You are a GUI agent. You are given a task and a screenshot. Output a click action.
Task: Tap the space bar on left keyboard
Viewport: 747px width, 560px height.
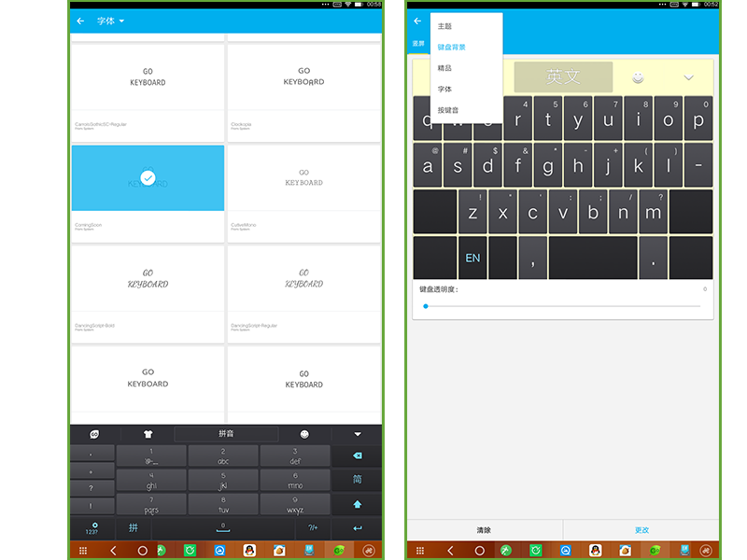(x=223, y=528)
